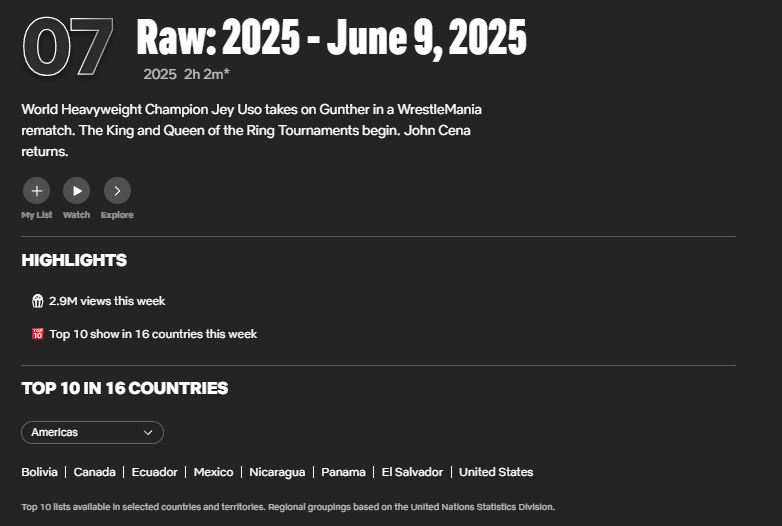Click the Americas dropdown chevron arrow

(148, 432)
